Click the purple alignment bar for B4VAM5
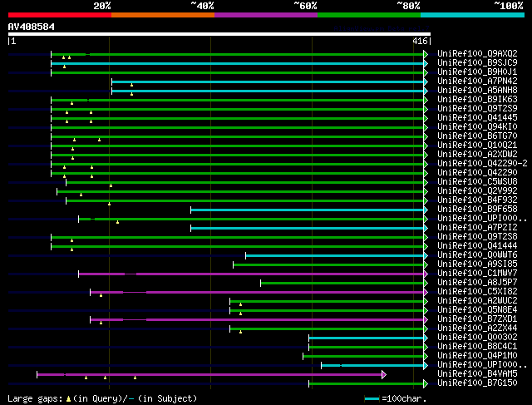 (x=209, y=374)
